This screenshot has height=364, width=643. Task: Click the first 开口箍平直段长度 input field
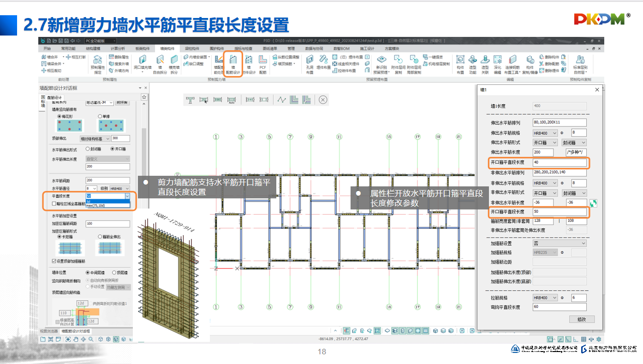click(560, 162)
